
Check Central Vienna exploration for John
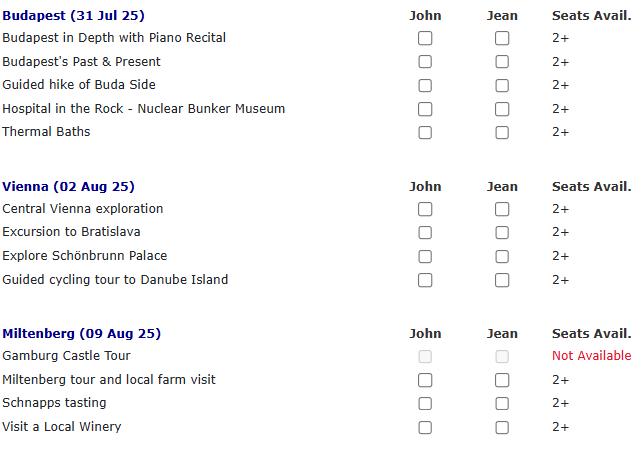tap(425, 209)
